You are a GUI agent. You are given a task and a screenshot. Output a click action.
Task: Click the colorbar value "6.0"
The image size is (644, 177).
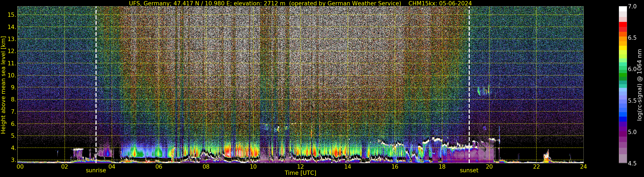coord(632,69)
